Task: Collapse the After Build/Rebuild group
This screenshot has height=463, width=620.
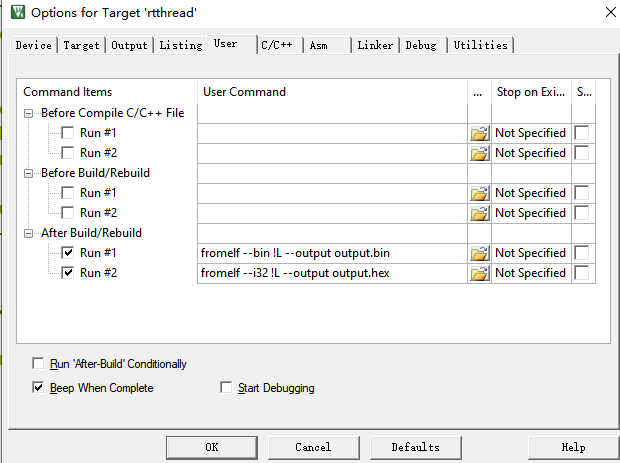Action: pos(30,233)
